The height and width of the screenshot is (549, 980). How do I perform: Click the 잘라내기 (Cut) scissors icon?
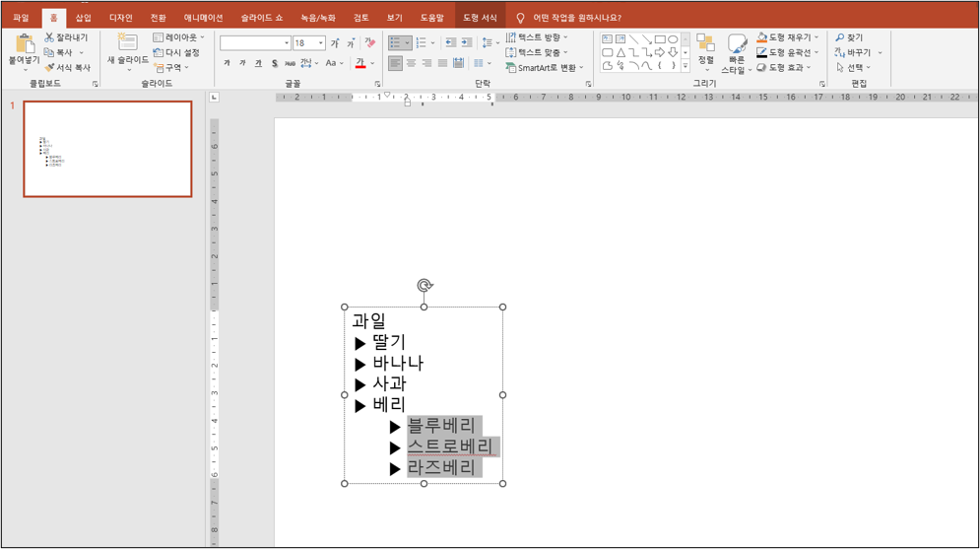tap(49, 37)
